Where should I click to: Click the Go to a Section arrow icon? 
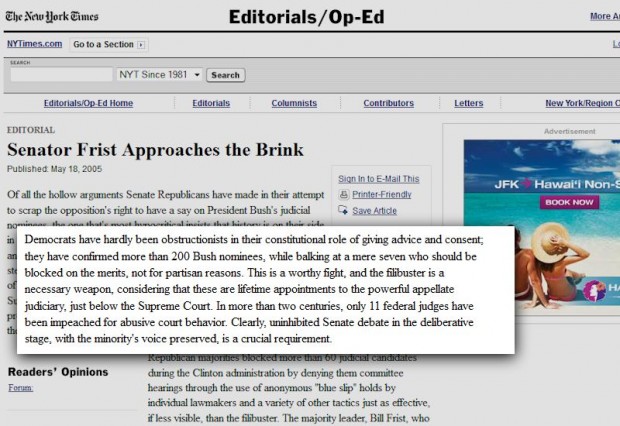click(141, 45)
